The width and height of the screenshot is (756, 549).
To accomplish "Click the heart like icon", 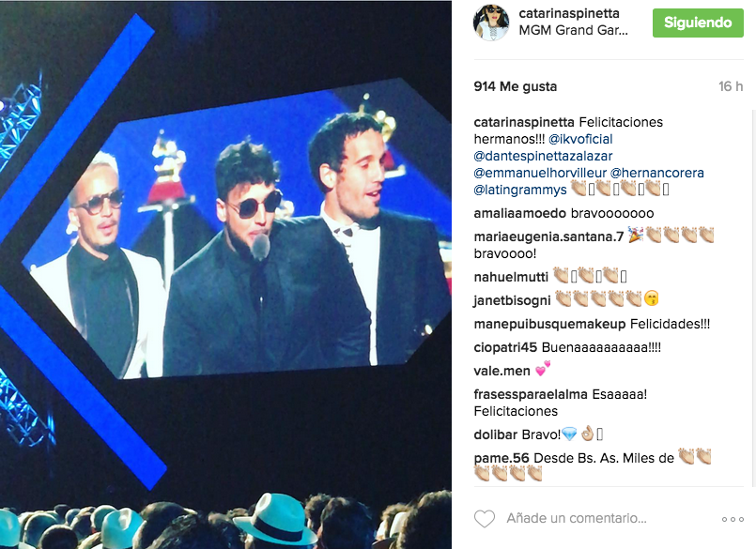I will coord(484,519).
